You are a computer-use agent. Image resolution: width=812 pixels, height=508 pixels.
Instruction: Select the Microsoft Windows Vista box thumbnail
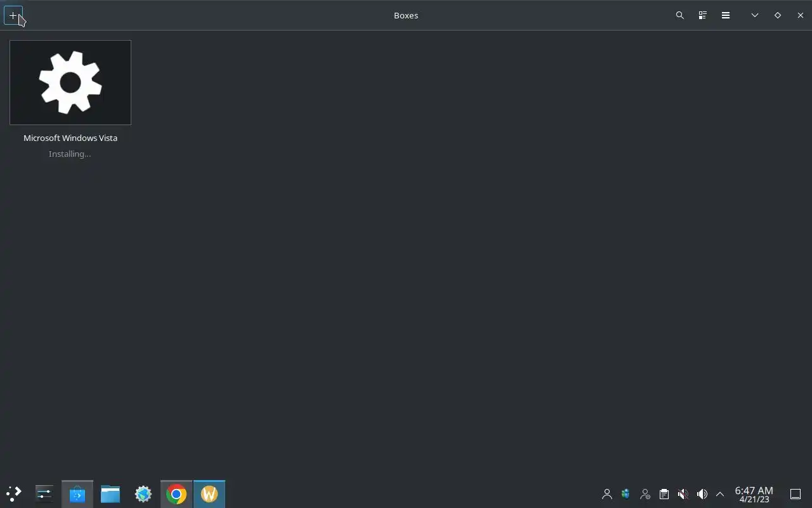70,83
